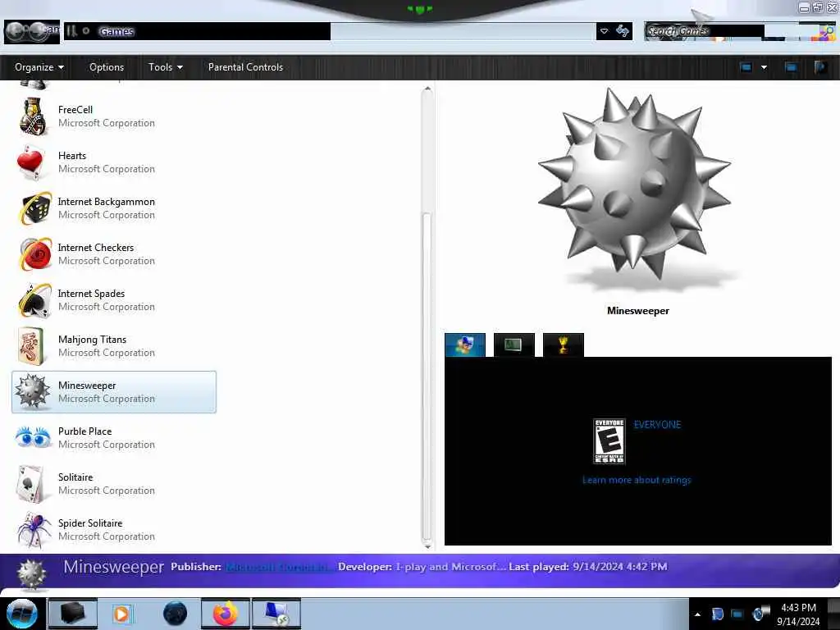The image size is (840, 630).
Task: Click the flag action center tray icon
Action: pos(717,614)
